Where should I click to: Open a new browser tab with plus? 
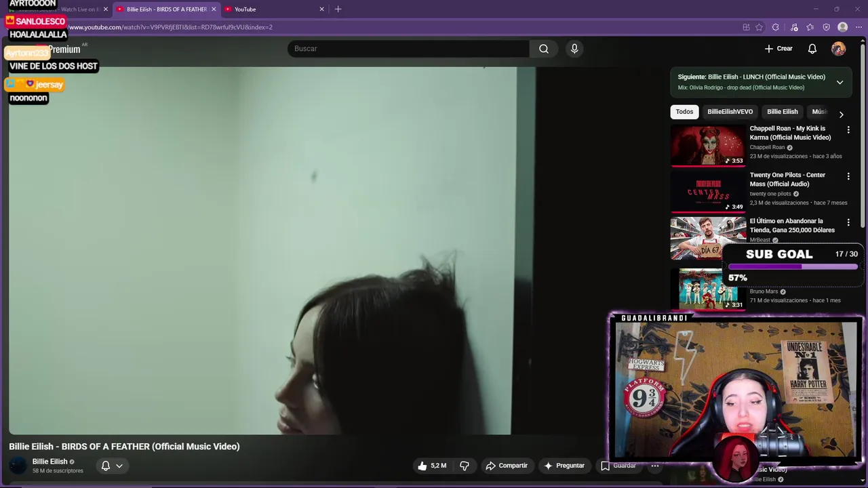click(x=338, y=9)
